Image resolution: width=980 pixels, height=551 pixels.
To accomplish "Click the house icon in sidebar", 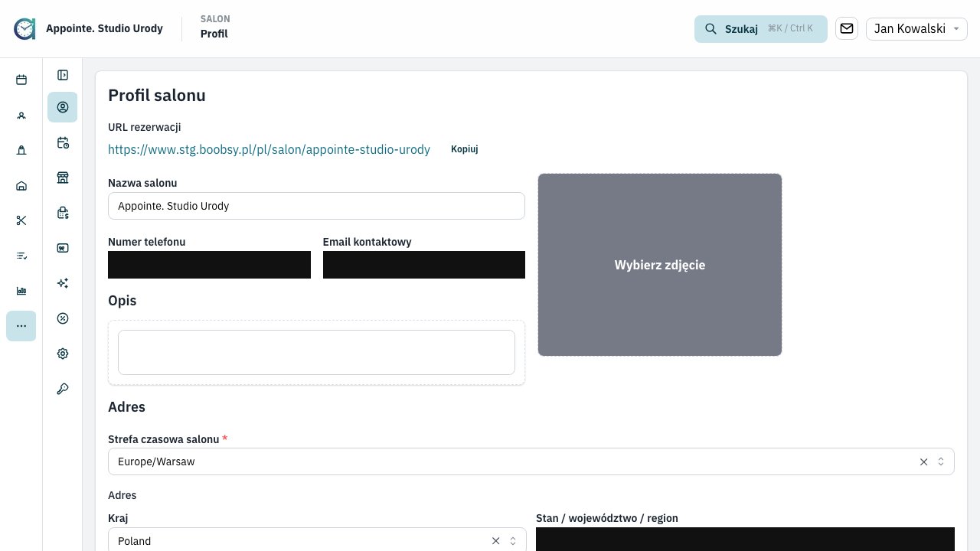I will [21, 186].
